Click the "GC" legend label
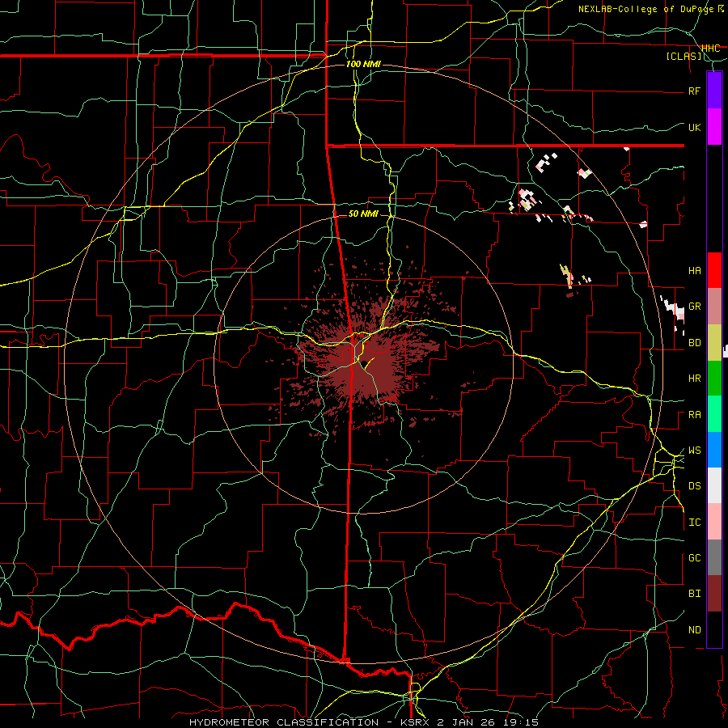This screenshot has height=728, width=728. pos(694,558)
